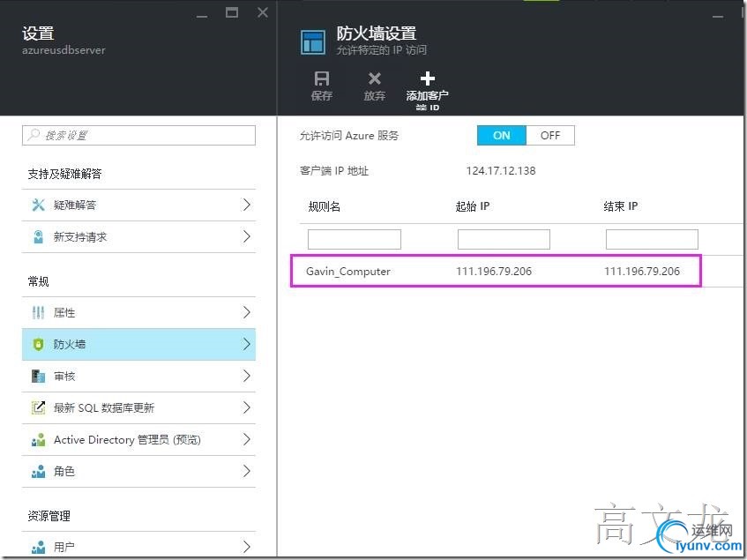This screenshot has width=747, height=560.
Task: Maximize the 设置 blade
Action: (x=232, y=12)
